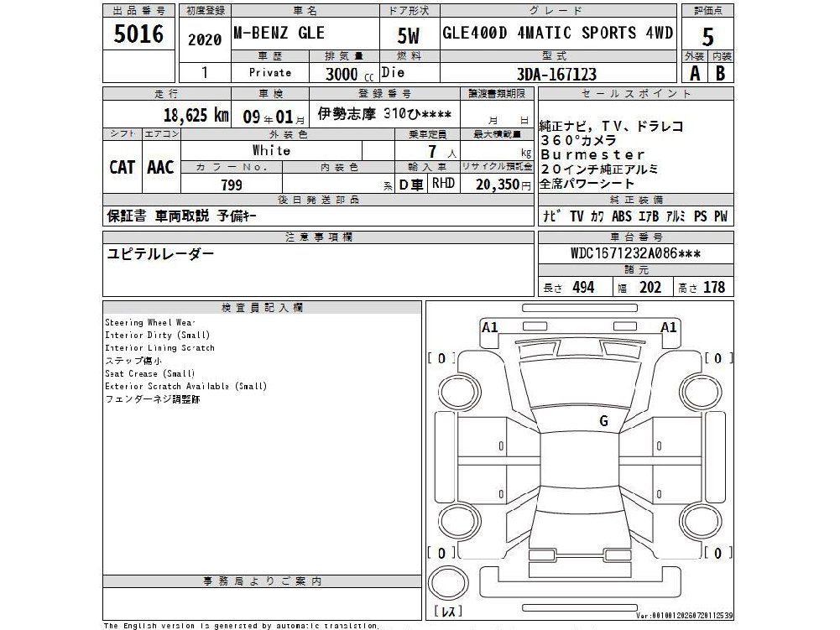Click the 注意事項欄 header
The image size is (840, 630).
(x=318, y=237)
